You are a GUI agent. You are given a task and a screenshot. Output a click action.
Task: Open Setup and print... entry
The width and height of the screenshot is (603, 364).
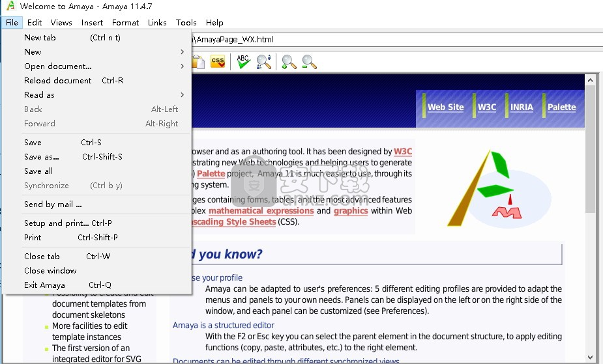tap(97, 223)
